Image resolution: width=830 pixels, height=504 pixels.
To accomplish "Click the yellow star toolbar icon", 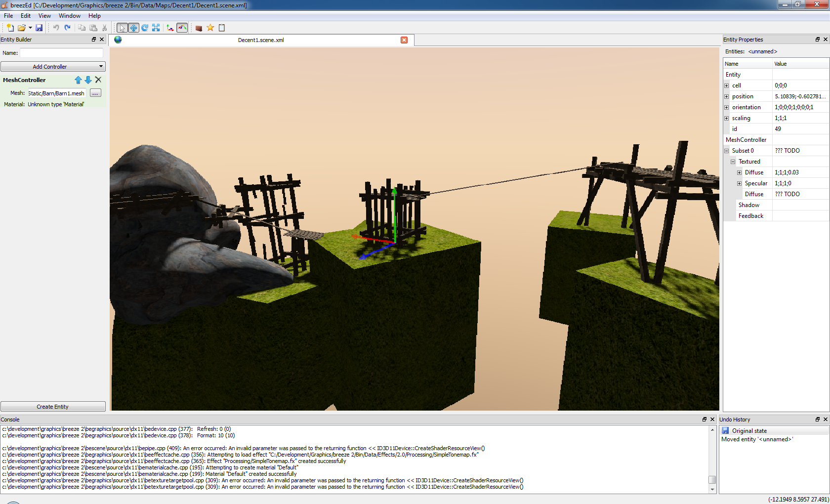I will (x=210, y=28).
